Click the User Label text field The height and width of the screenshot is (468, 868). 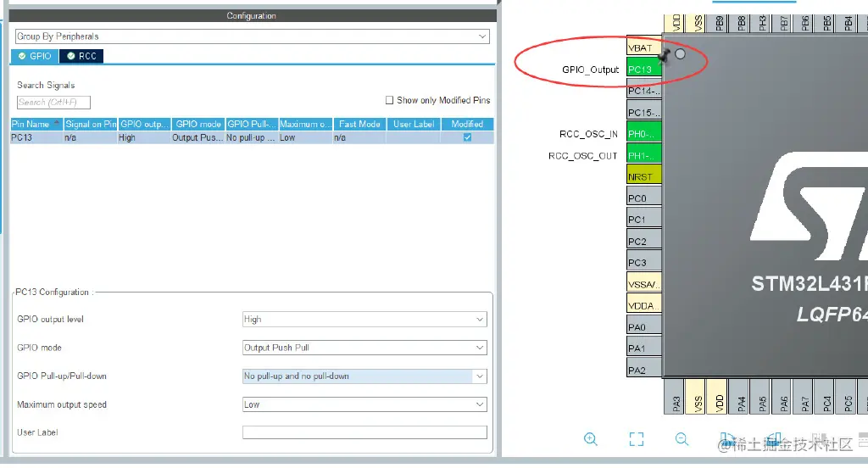pos(364,432)
